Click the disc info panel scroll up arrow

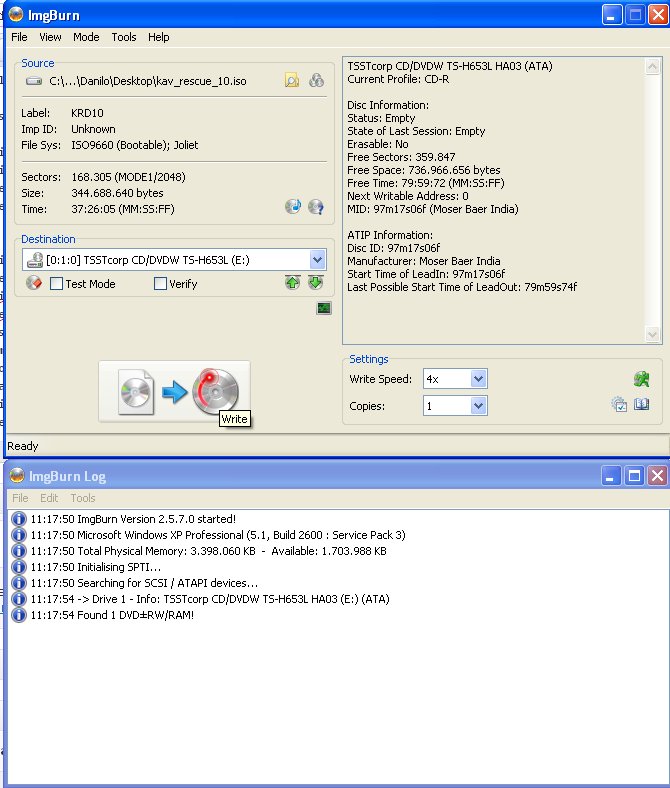click(652, 66)
